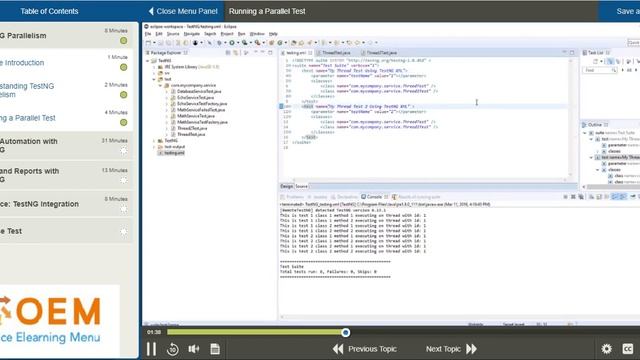Open the Navigate menu in Eclipse
The width and height of the screenshot is (640, 360).
tap(191, 34)
